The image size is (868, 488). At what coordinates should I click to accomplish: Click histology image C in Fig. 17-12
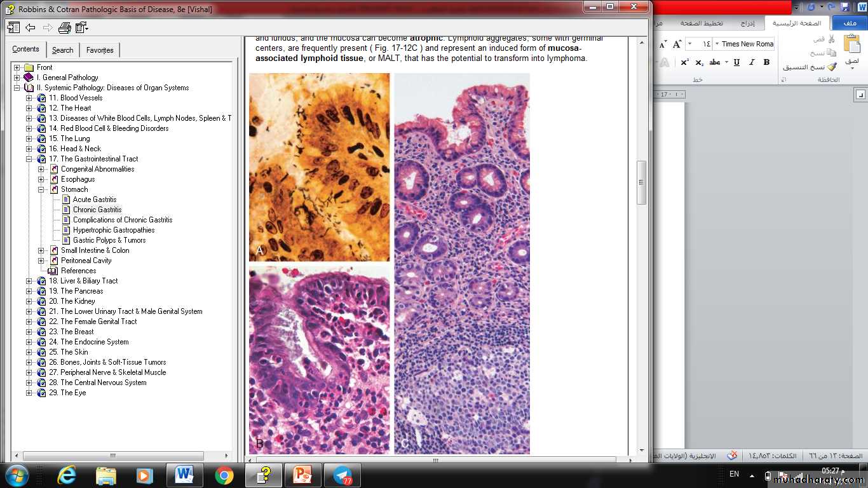coord(462,263)
